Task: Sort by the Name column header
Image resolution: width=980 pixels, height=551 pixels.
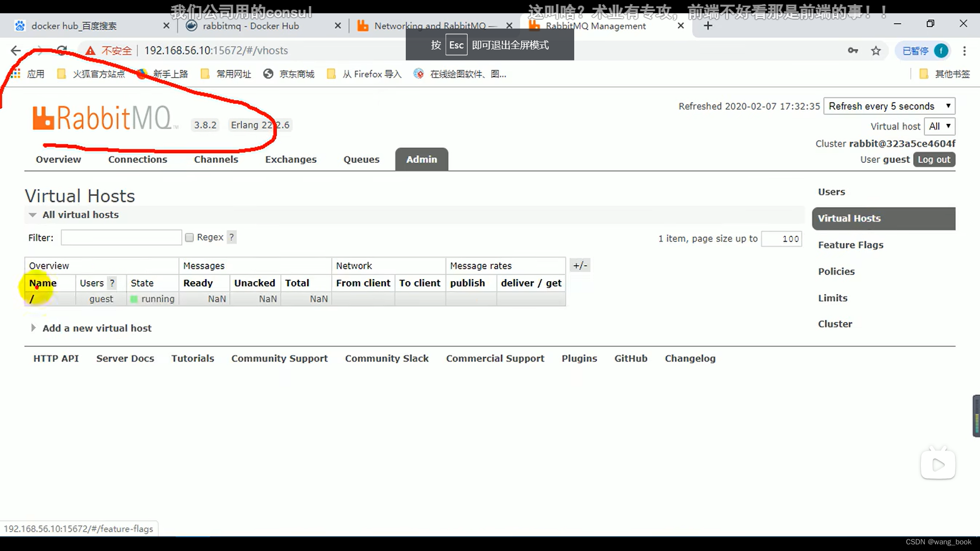Action: click(x=43, y=283)
